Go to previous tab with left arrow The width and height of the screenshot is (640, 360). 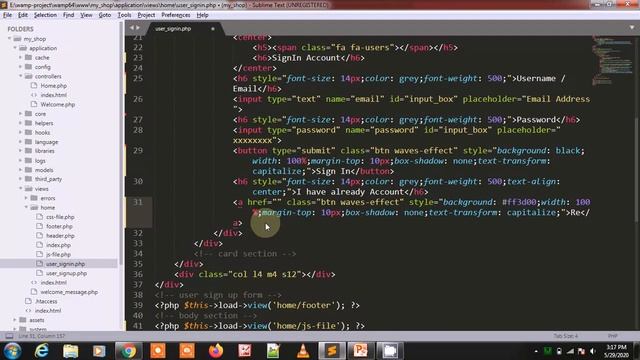coord(131,28)
